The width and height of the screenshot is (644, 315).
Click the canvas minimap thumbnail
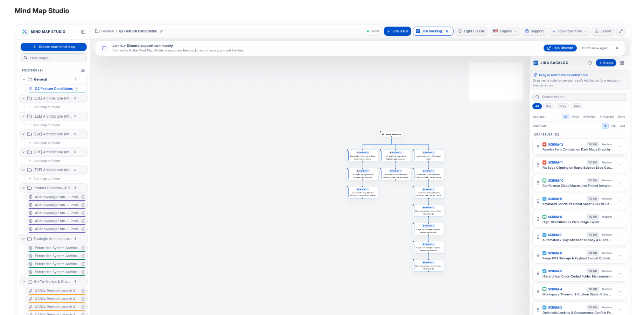tap(496, 82)
